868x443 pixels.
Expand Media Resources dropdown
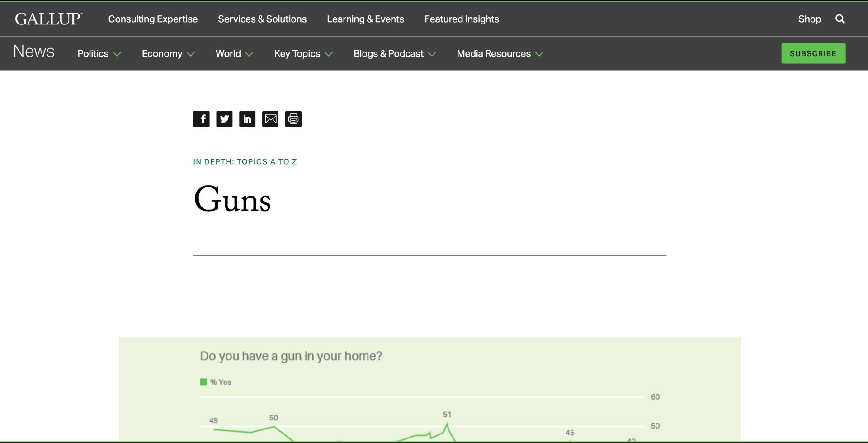coord(500,54)
